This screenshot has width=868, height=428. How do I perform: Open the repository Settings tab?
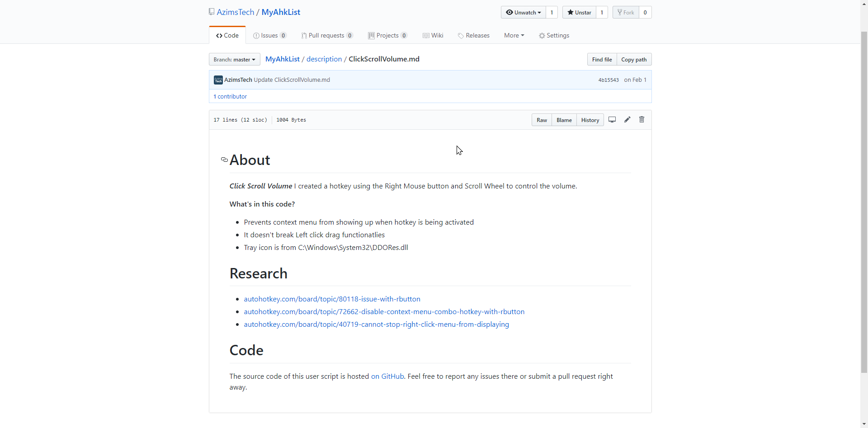click(554, 35)
